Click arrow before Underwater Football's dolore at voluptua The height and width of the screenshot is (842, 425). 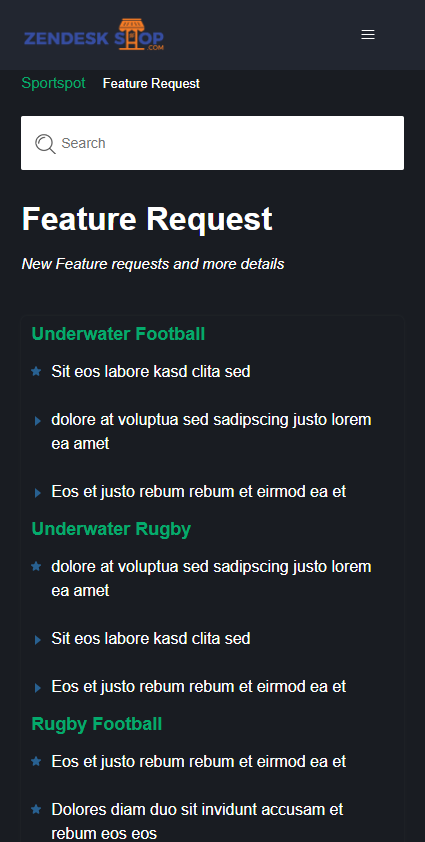coord(38,420)
